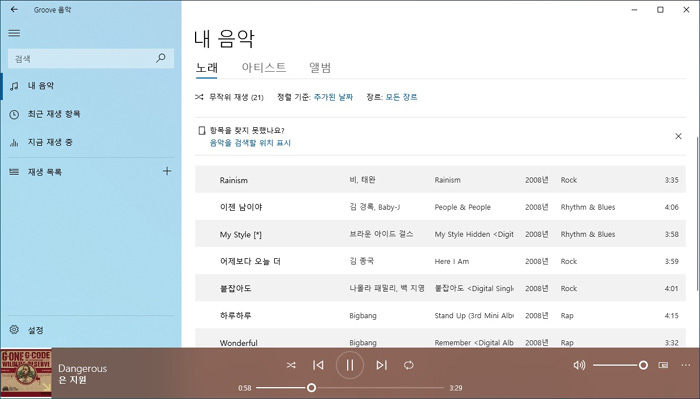
Task: Toggle shuffle in the player bar
Action: coord(291,366)
